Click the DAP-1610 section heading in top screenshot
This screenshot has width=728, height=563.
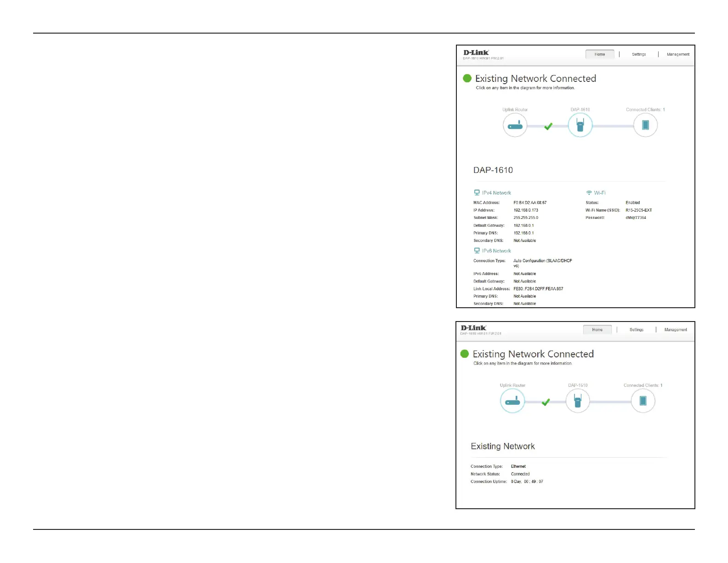pyautogui.click(x=493, y=170)
